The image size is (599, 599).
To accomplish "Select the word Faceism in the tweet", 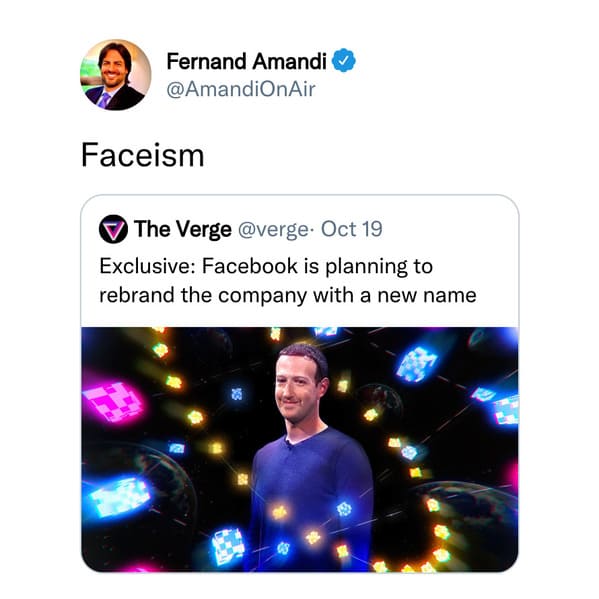I will 142,155.
